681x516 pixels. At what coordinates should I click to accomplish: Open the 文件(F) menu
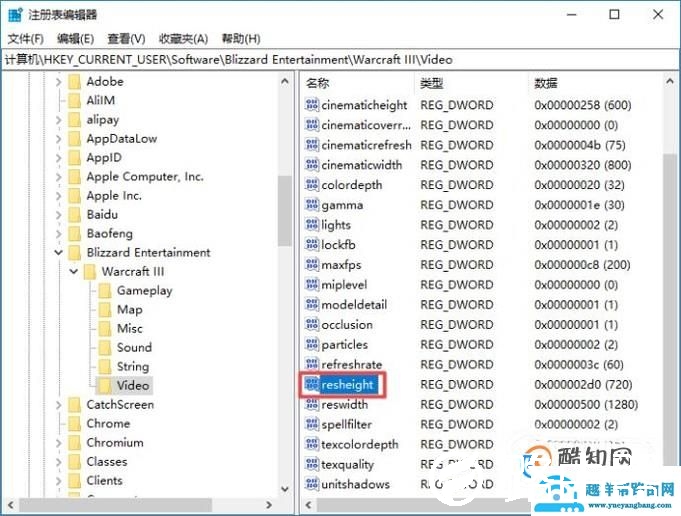click(x=26, y=39)
